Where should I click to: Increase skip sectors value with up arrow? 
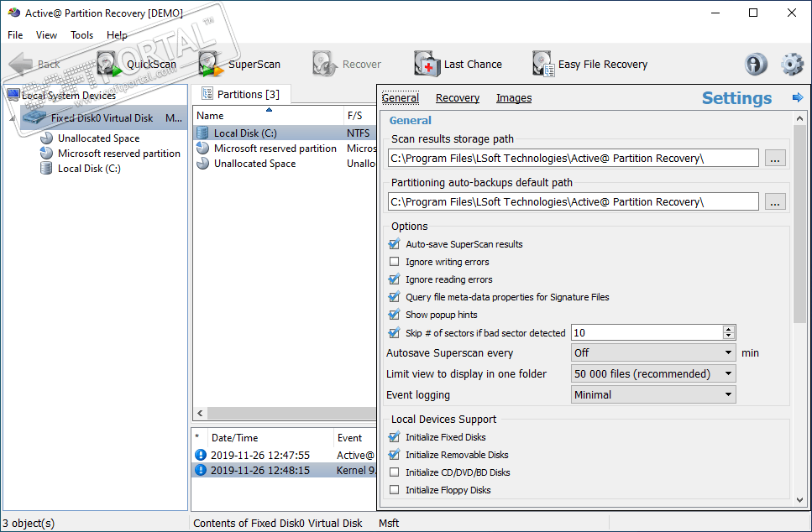pyautogui.click(x=729, y=329)
